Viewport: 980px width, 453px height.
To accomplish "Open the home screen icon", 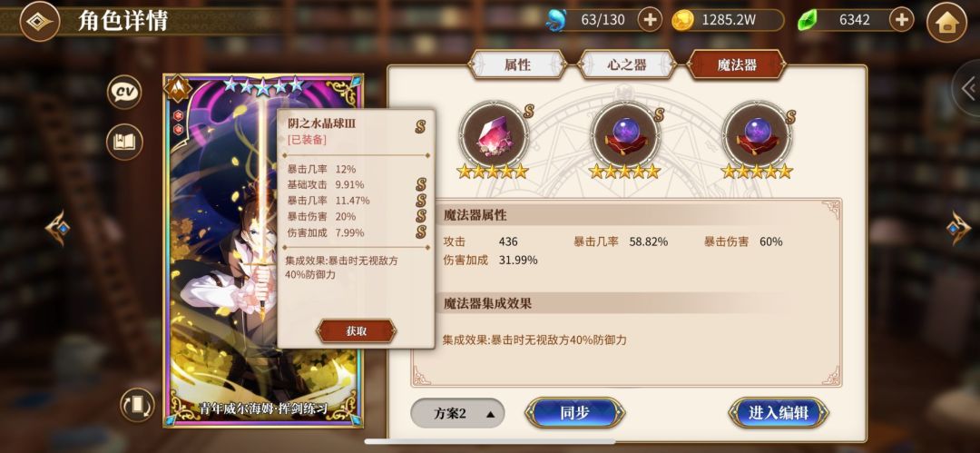I will tap(946, 22).
